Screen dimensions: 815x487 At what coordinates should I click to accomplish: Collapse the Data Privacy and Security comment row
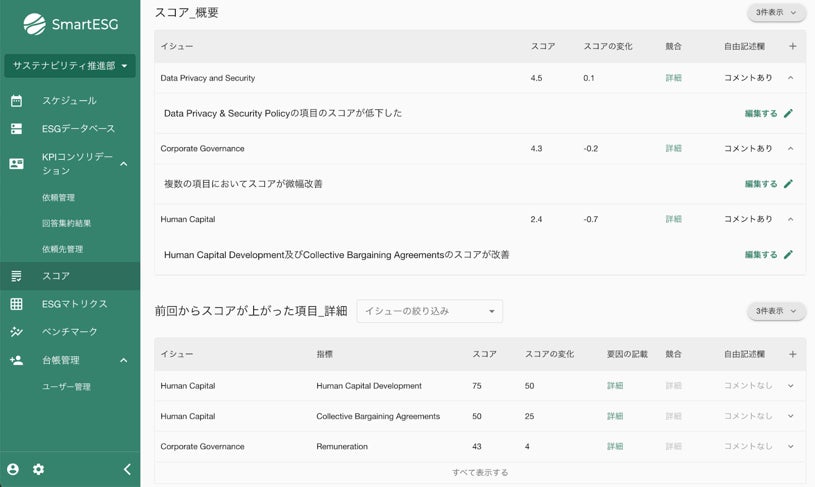coord(790,78)
